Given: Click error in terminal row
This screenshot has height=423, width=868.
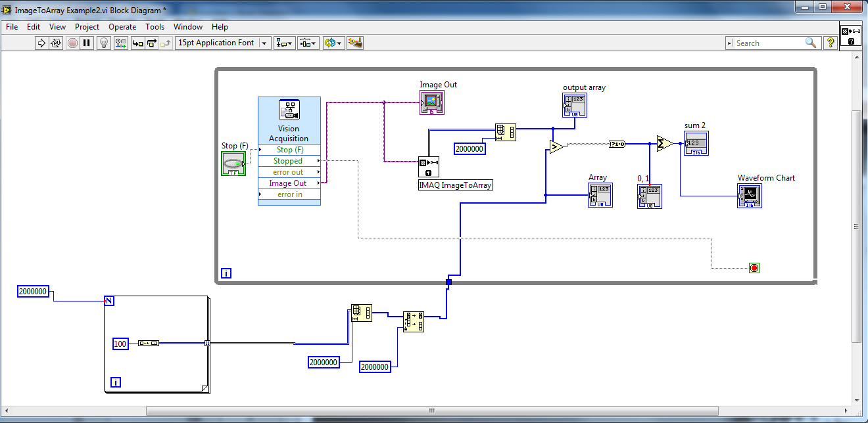Looking at the screenshot, I should click(289, 194).
